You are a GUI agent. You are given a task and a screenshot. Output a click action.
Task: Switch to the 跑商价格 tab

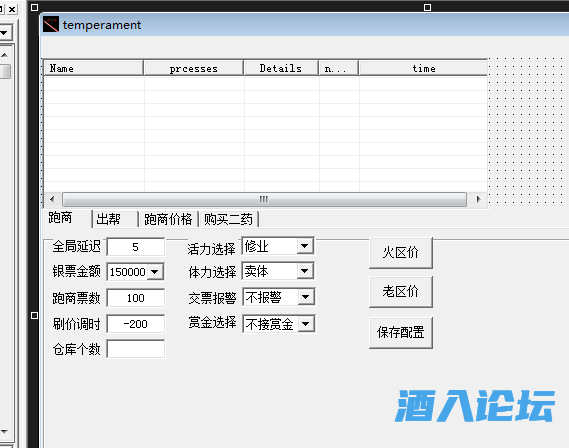coord(168,219)
